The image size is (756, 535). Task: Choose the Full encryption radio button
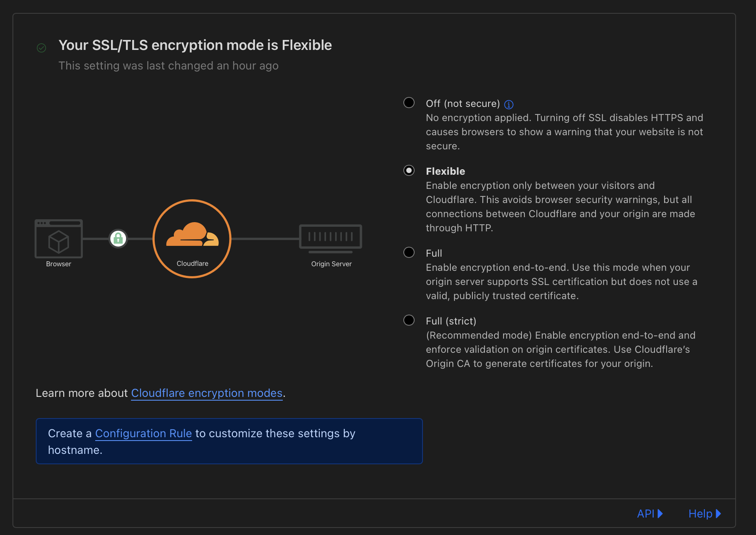(x=409, y=253)
